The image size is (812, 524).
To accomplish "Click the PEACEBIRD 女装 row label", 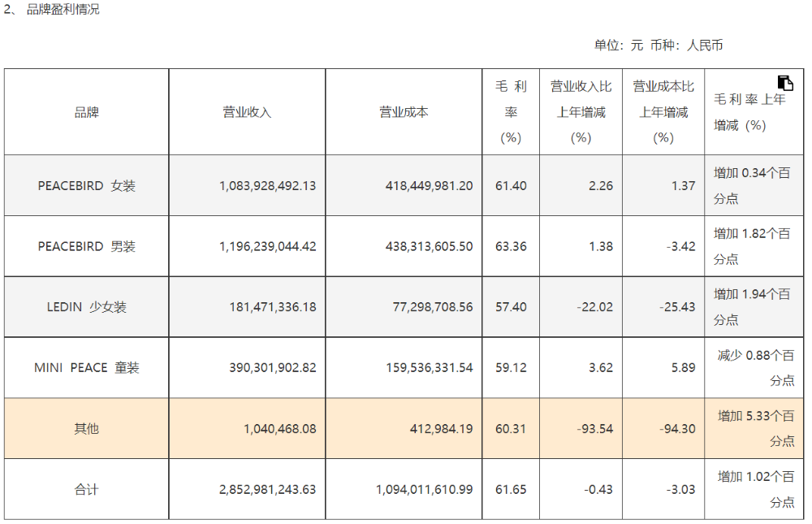I will click(87, 185).
